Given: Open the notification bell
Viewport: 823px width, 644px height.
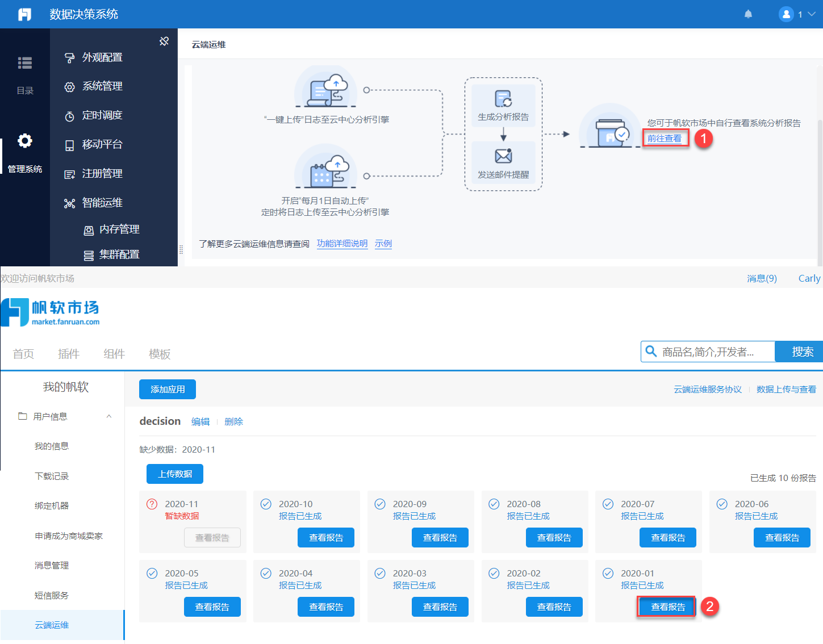Looking at the screenshot, I should click(748, 14).
